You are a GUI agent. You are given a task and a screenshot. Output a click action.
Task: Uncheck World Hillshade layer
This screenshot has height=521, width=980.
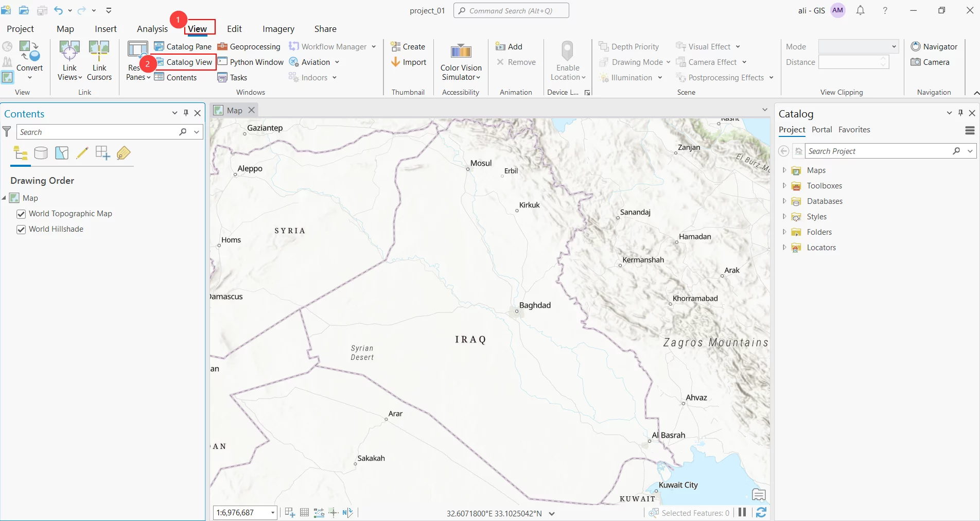pos(21,229)
